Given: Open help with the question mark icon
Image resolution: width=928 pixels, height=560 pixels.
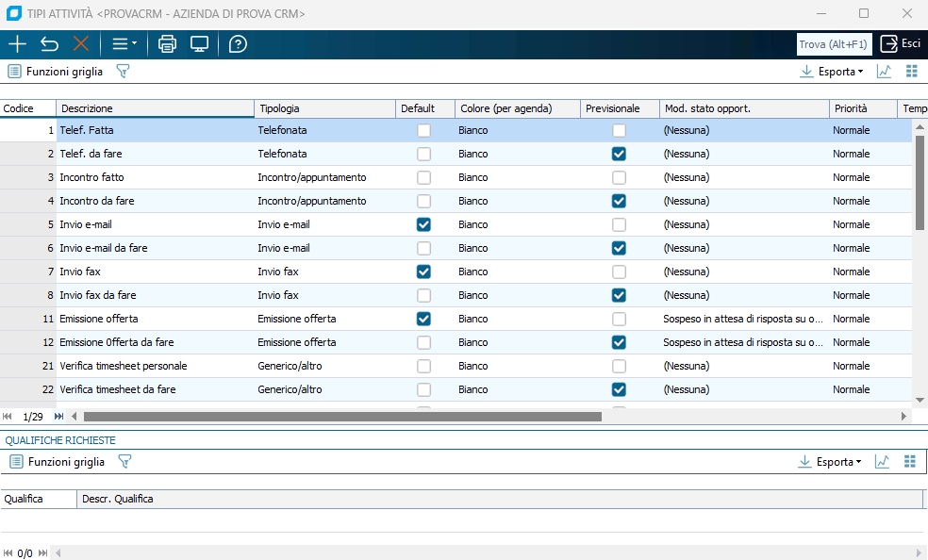Looking at the screenshot, I should 238,44.
